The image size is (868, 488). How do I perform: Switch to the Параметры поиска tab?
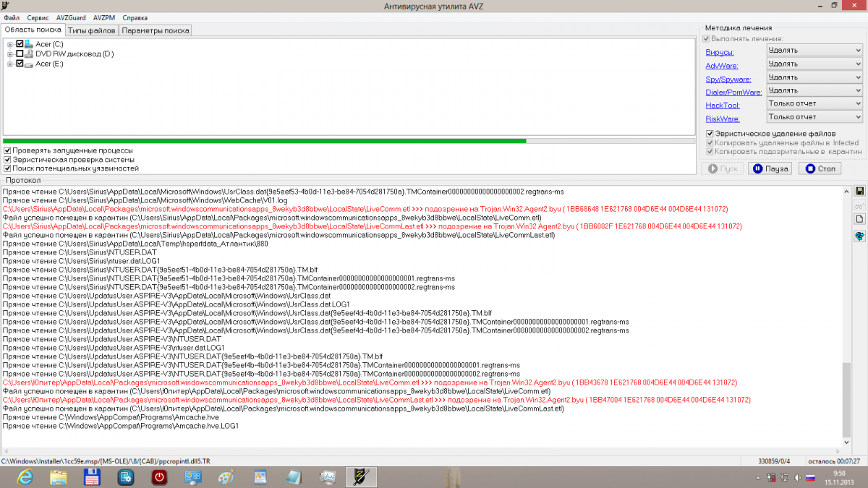coord(156,30)
